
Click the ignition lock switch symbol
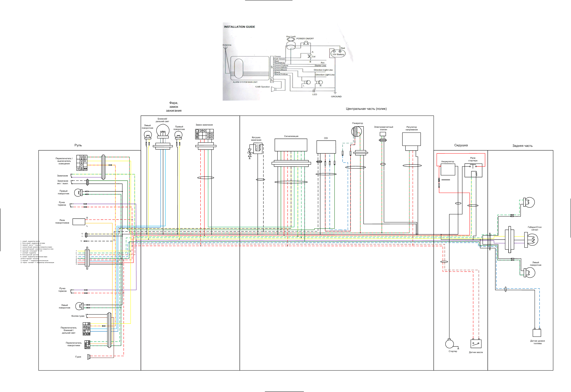point(204,134)
